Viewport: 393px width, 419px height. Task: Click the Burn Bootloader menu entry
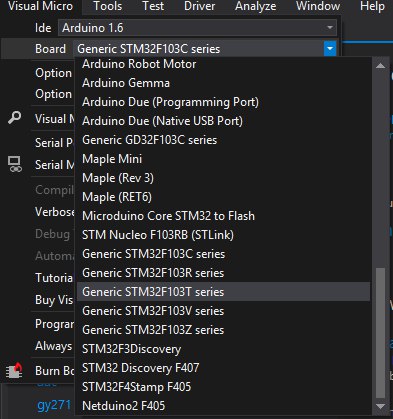[55, 370]
